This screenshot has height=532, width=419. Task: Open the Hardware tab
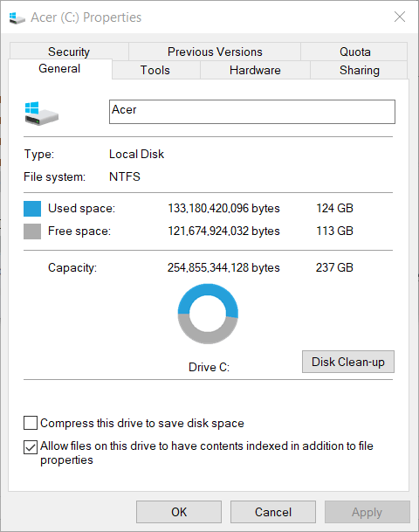tap(255, 70)
